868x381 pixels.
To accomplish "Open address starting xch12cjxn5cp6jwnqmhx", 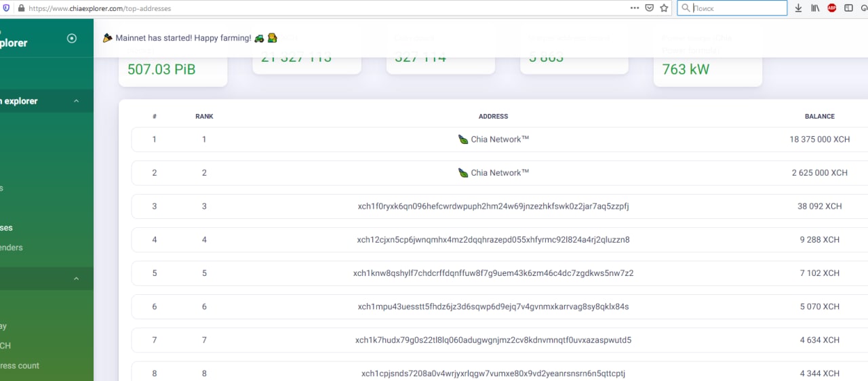I will 493,239.
